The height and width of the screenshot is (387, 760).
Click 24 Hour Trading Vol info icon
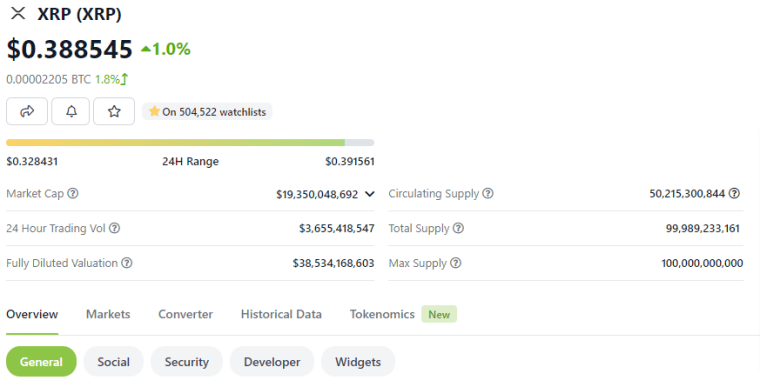click(x=114, y=228)
